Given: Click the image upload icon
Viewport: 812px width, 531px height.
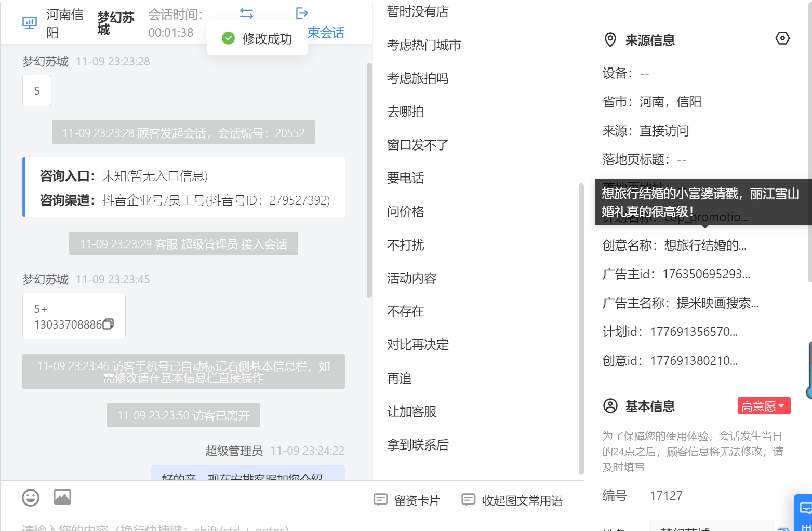Looking at the screenshot, I should 62,497.
